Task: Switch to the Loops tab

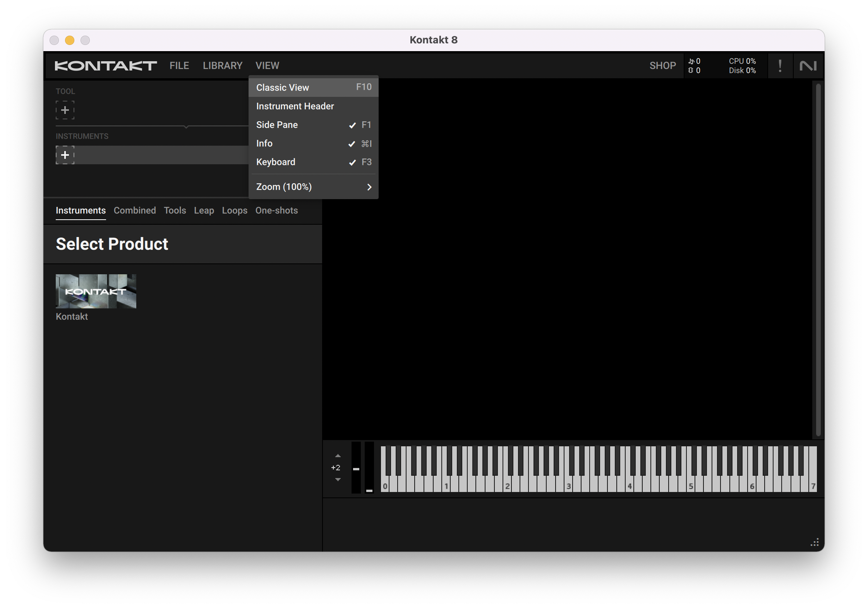Action: coord(235,210)
